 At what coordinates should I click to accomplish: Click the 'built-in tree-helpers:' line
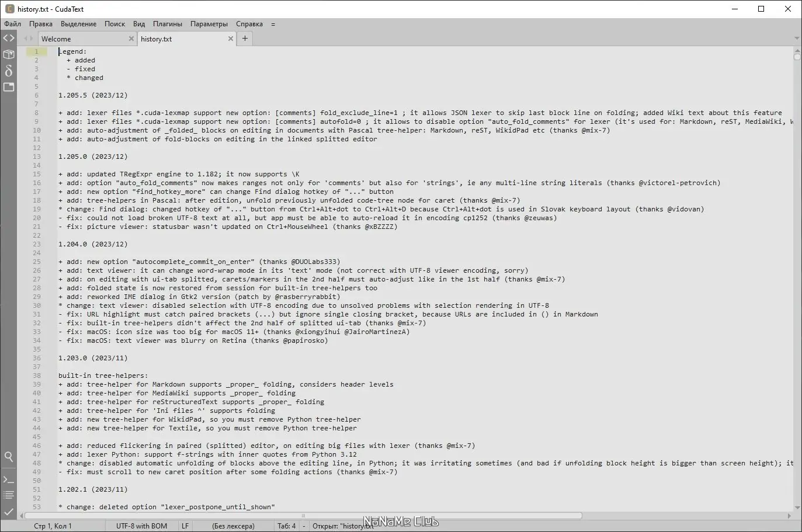(x=103, y=375)
